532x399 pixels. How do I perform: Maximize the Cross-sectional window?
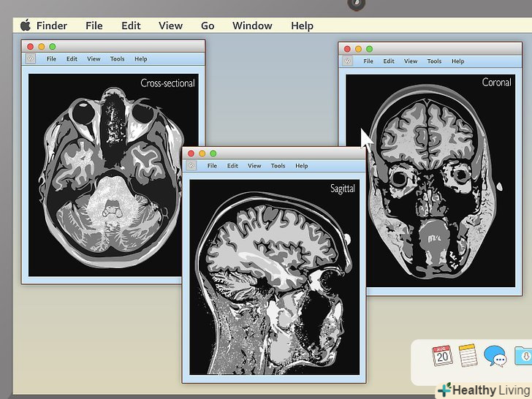click(53, 47)
